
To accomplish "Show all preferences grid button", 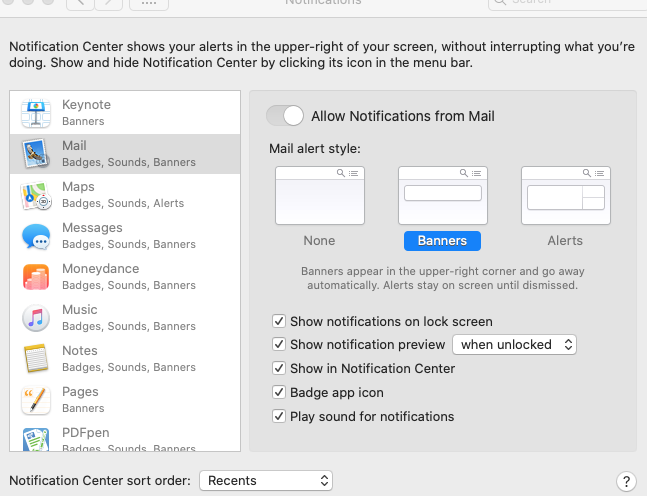I will click(x=149, y=3).
